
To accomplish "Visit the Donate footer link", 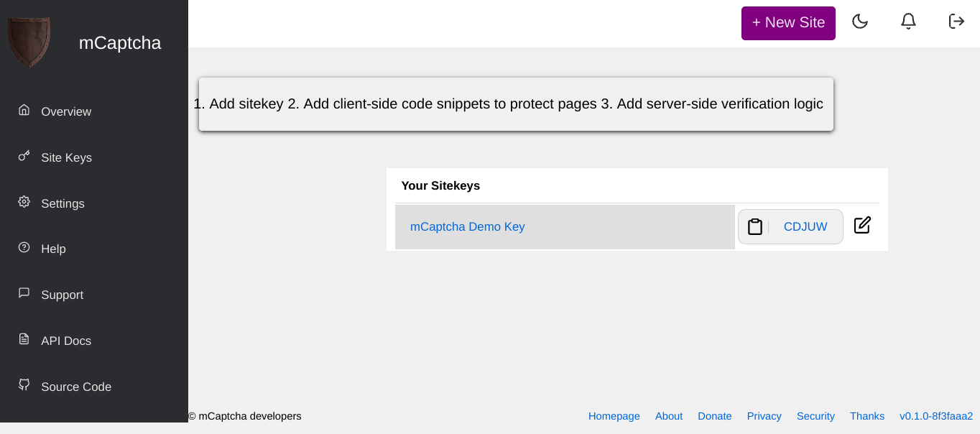I will (714, 416).
